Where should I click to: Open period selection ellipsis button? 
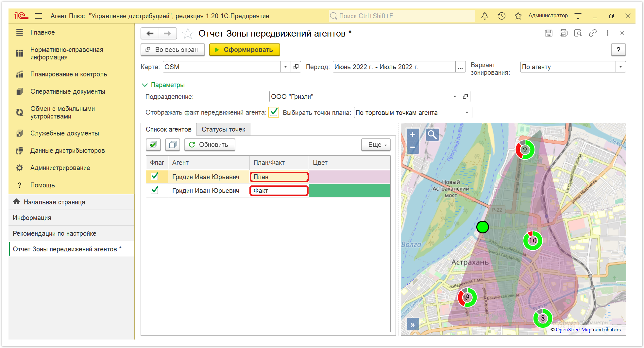460,67
